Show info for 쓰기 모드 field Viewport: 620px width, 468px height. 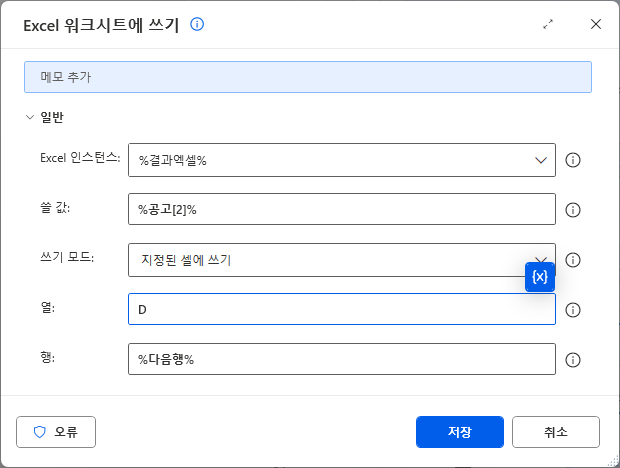tap(573, 260)
